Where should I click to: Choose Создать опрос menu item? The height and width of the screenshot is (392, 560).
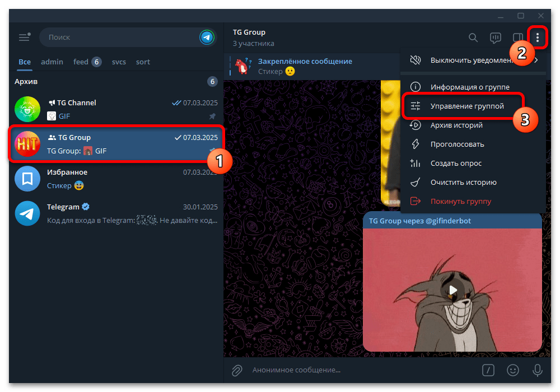[x=473, y=163]
